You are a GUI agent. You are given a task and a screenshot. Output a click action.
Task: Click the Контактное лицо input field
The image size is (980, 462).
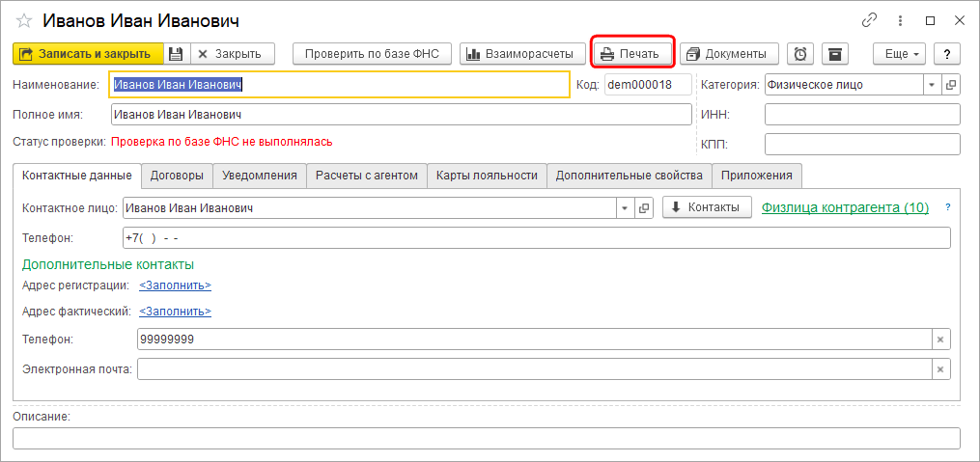click(x=370, y=208)
